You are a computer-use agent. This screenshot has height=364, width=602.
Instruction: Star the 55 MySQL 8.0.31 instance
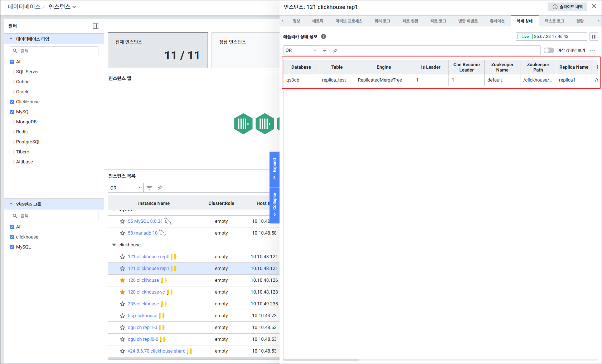(x=122, y=221)
